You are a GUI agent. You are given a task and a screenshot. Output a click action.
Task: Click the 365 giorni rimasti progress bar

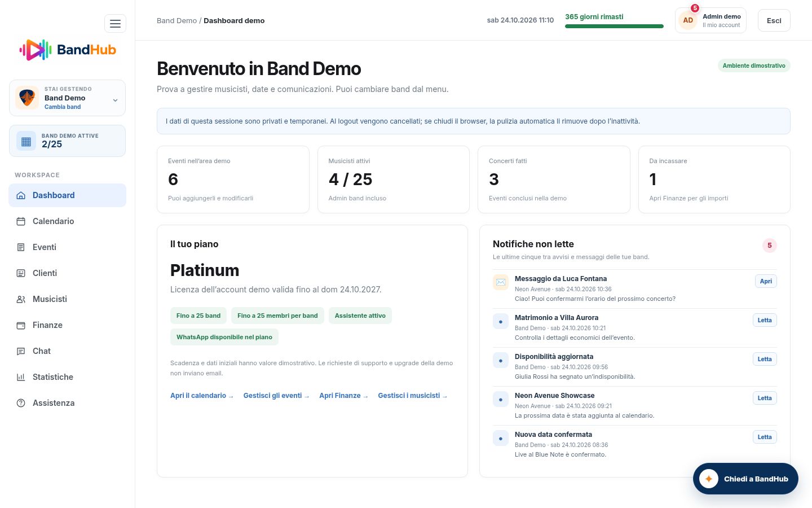point(614,26)
